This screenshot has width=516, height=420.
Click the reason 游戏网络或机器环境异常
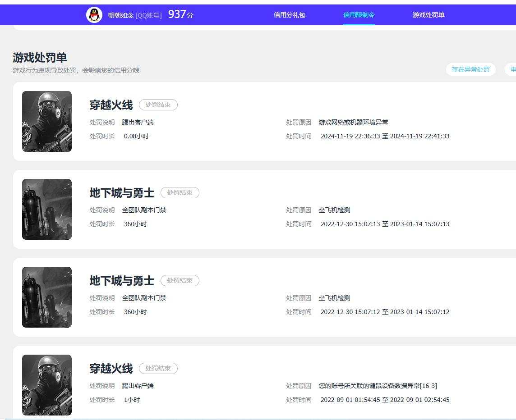pyautogui.click(x=353, y=122)
